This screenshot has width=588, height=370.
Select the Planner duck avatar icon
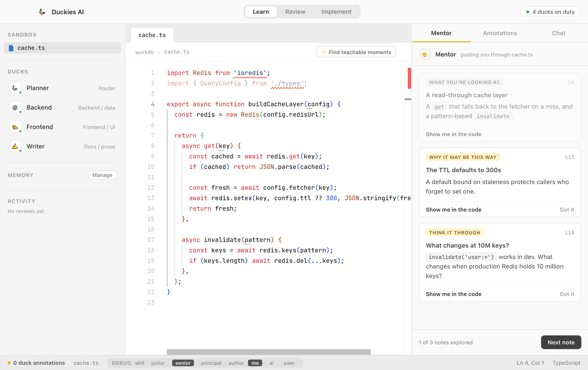point(15,88)
